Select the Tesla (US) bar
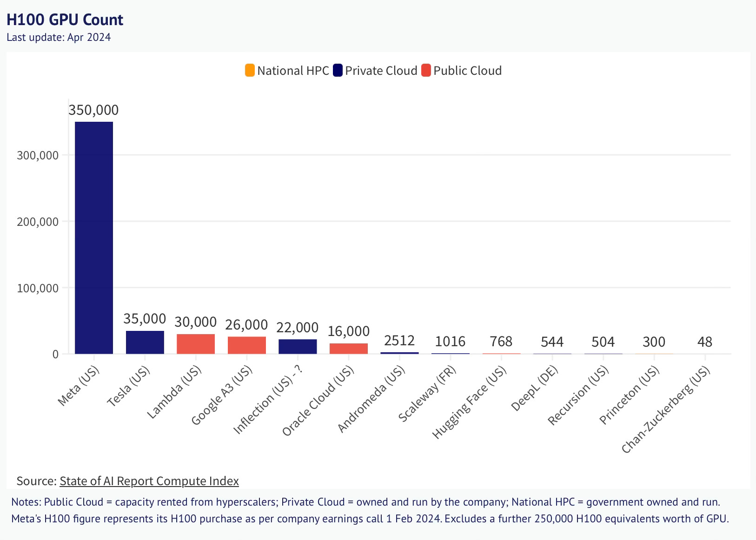Viewport: 756px width, 540px height. [x=145, y=342]
